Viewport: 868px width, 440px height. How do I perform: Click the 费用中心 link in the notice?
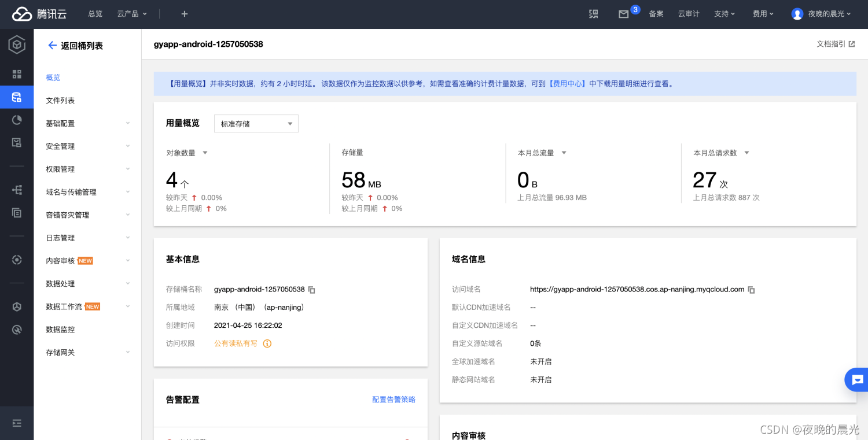pos(567,84)
